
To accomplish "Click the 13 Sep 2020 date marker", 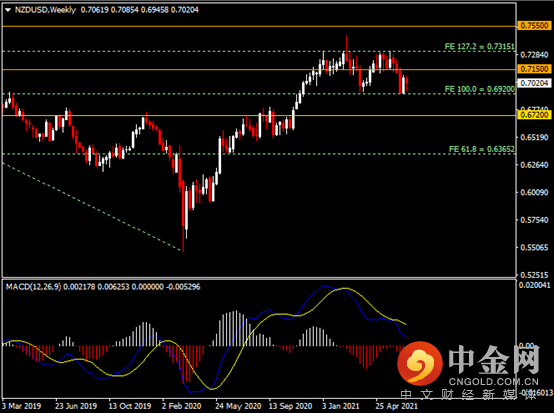I will (290, 406).
